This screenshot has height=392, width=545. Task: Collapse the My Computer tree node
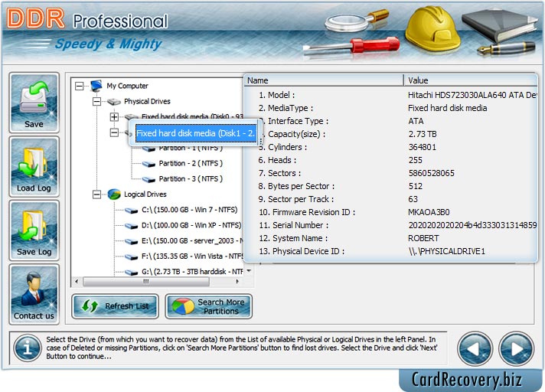coord(80,86)
